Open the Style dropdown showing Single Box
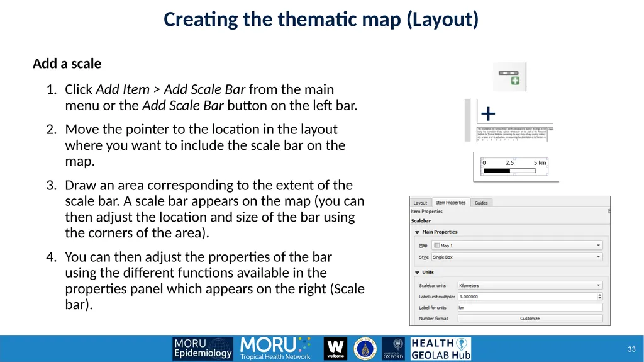 [x=517, y=257]
